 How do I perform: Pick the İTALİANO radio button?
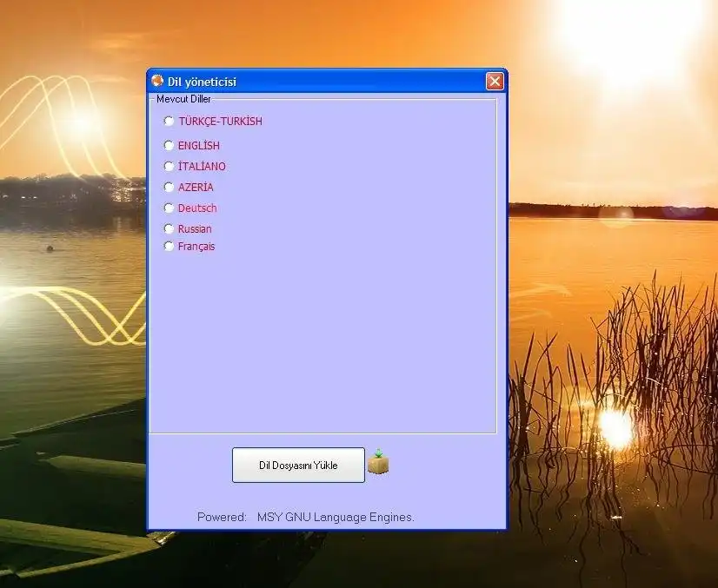169,166
